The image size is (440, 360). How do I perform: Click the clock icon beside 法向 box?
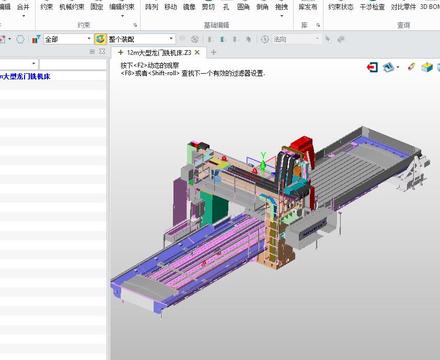265,39
